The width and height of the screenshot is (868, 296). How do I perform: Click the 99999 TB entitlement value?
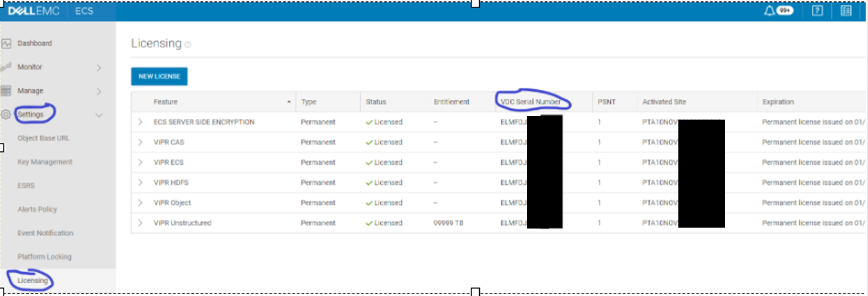coord(448,223)
